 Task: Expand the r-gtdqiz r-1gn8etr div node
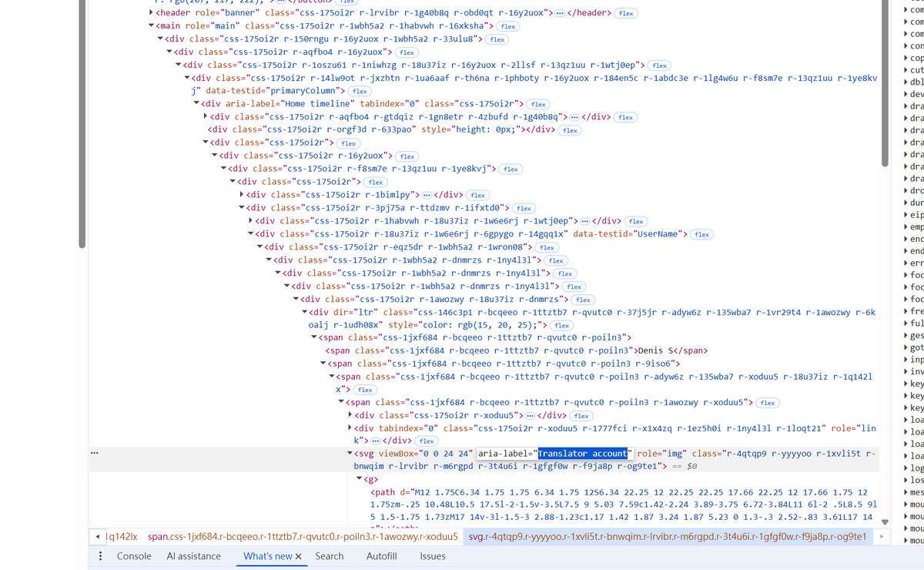pos(205,116)
